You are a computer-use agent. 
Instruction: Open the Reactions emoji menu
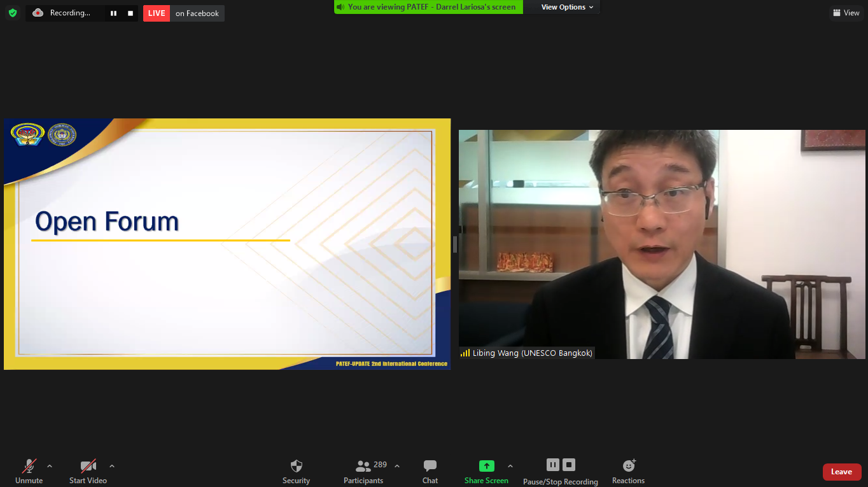point(628,470)
